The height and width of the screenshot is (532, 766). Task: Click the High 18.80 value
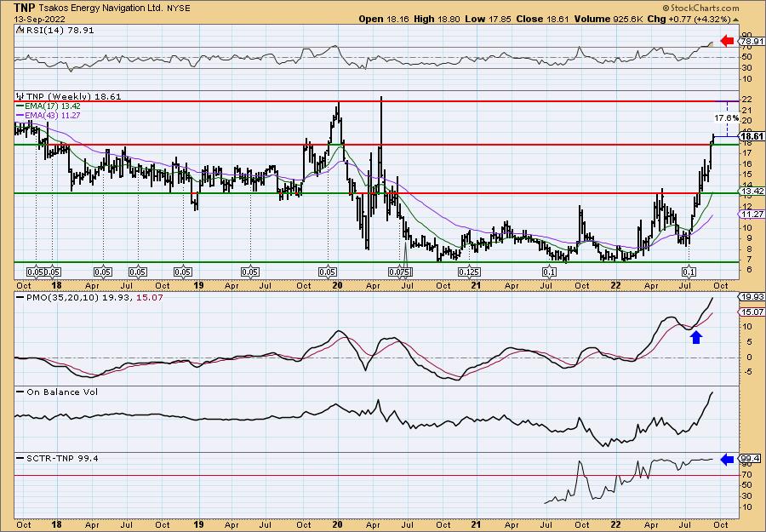click(x=435, y=19)
